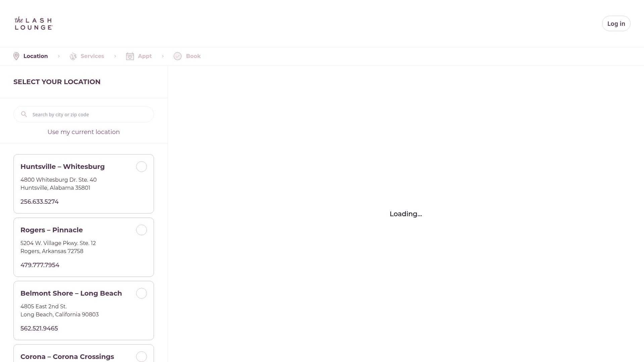Click Long Beach, California 90803 text
This screenshot has width=644, height=362.
pyautogui.click(x=59, y=314)
